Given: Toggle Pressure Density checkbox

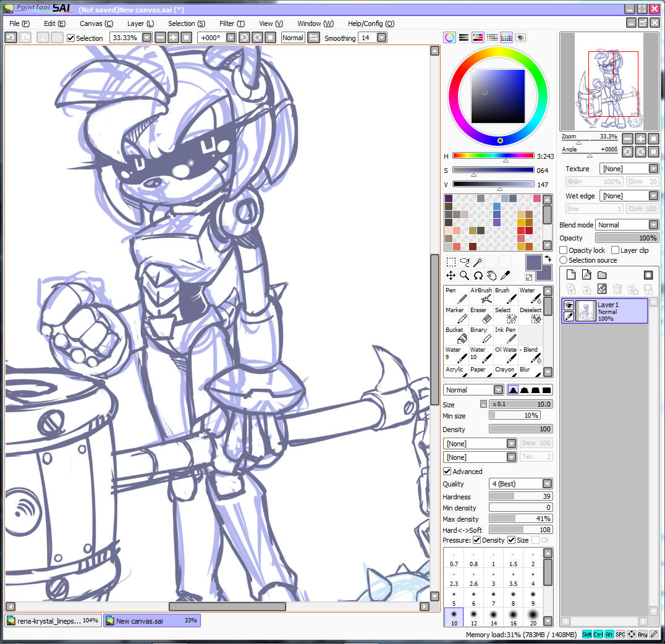Looking at the screenshot, I should click(477, 540).
